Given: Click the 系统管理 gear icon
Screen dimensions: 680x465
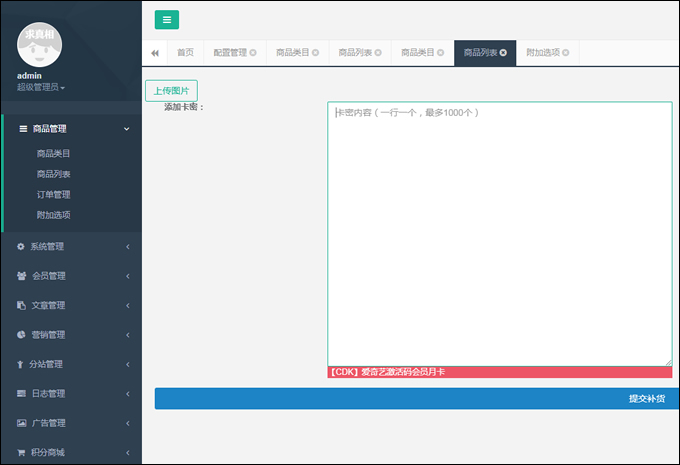Looking at the screenshot, I should [21, 246].
